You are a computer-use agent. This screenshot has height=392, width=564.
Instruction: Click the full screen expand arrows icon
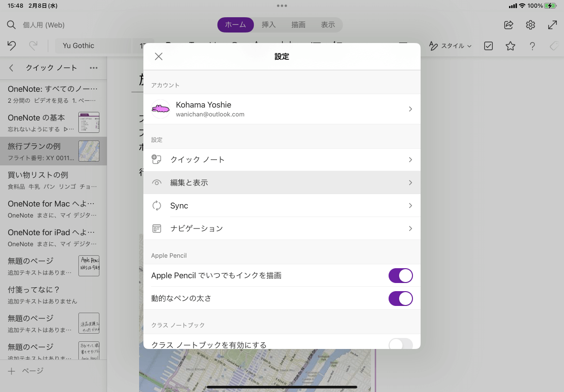tap(553, 25)
